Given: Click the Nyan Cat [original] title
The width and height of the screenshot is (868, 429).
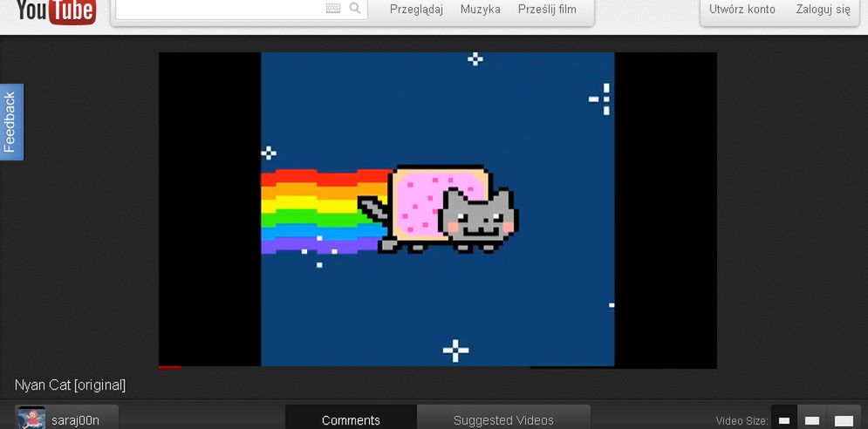Looking at the screenshot, I should (71, 385).
